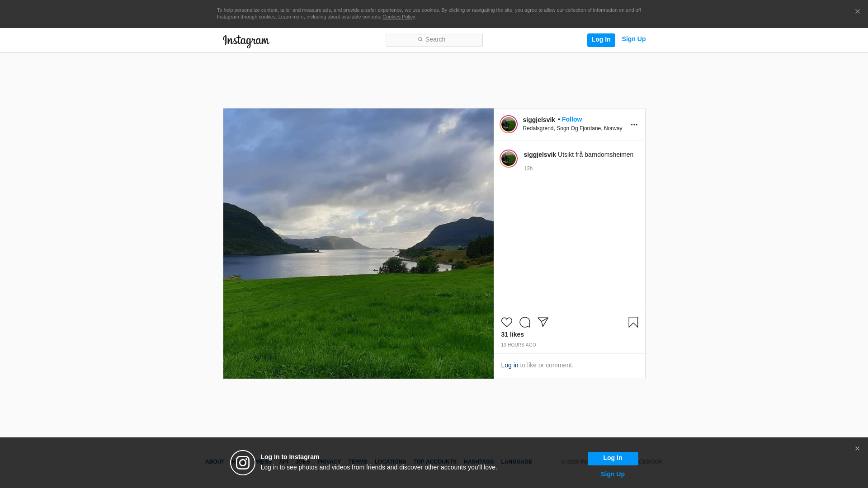Viewport: 868px width, 488px height.
Task: Dismiss the cookie notice banner
Action: pos(857,12)
